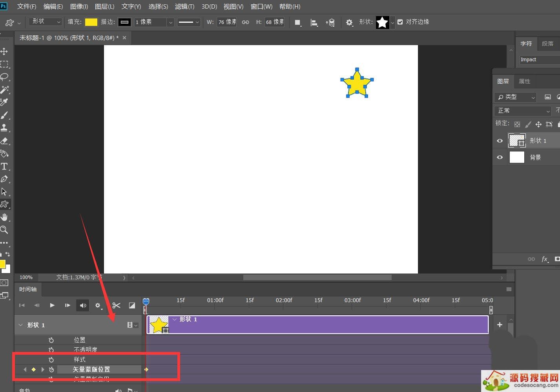The width and height of the screenshot is (560, 392).
Task: Add media to track plus button
Action: 500,325
